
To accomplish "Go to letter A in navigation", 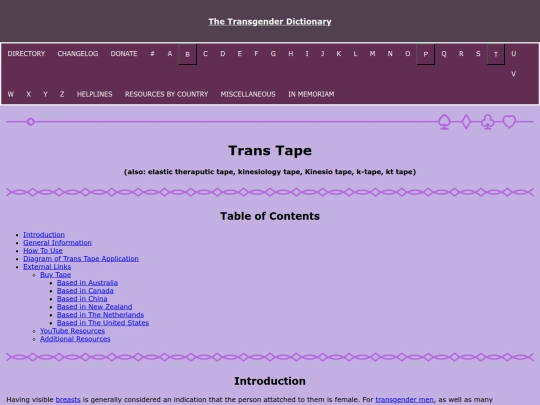I will coord(170,54).
